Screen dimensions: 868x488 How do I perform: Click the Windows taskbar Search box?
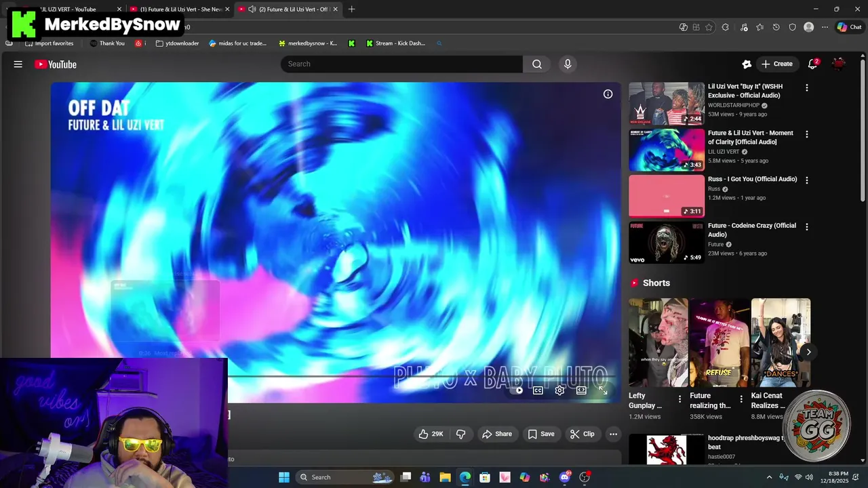[346, 477]
